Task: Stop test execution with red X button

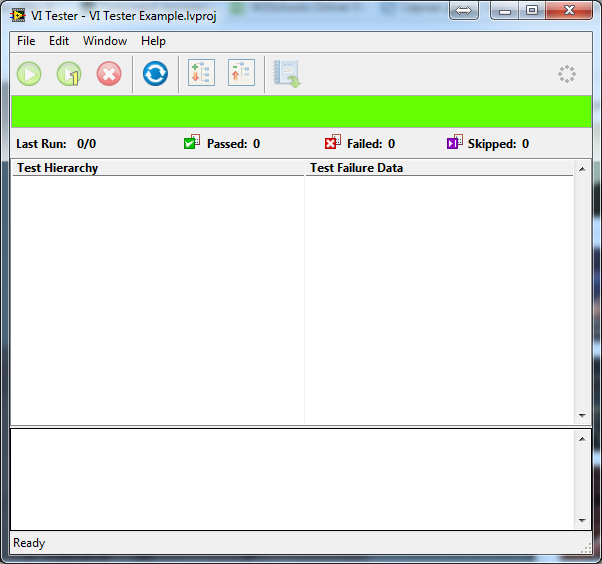Action: pyautogui.click(x=109, y=74)
